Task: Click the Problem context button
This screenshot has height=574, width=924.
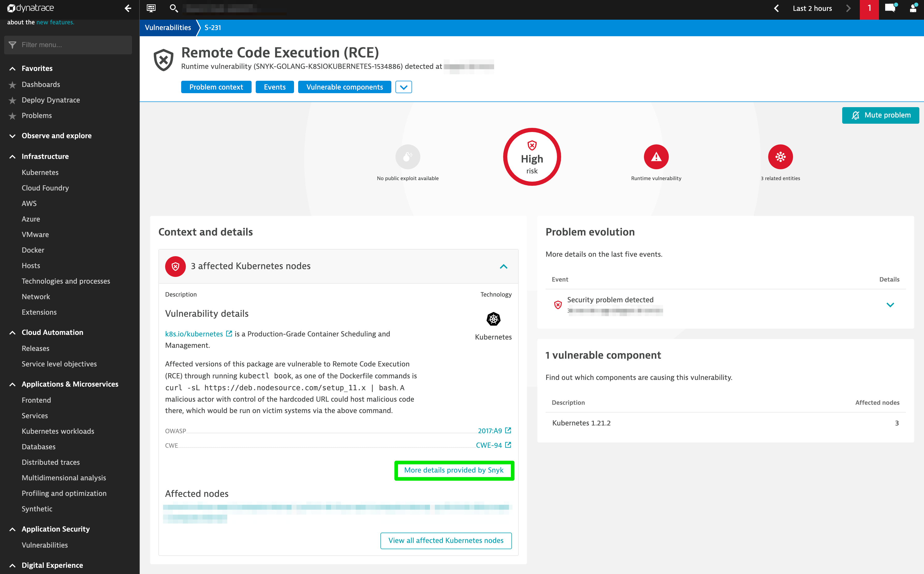Action: (216, 87)
